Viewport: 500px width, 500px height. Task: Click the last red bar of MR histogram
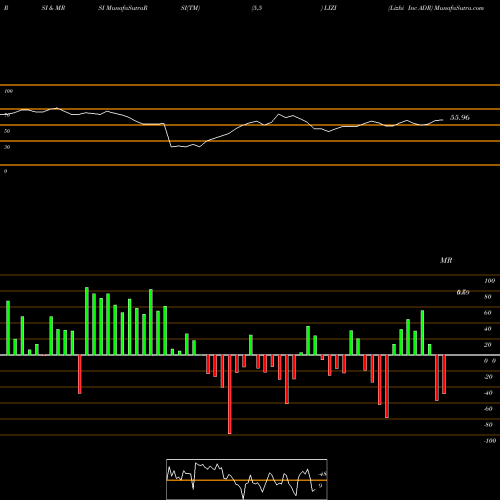pos(444,374)
